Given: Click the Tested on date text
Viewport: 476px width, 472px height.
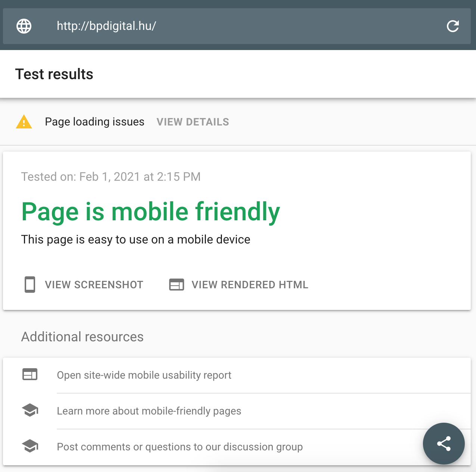Looking at the screenshot, I should click(x=111, y=177).
